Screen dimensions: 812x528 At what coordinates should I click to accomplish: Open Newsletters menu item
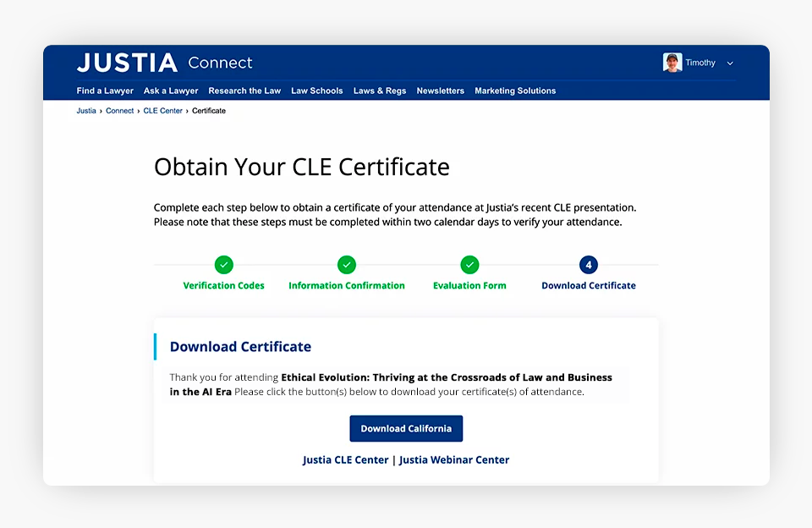pyautogui.click(x=440, y=91)
